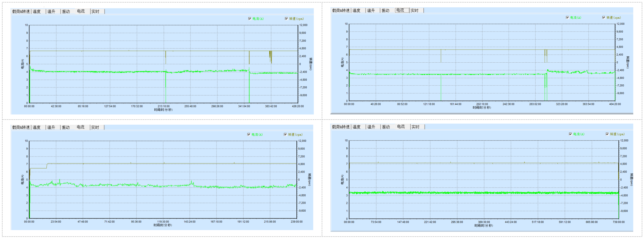
Task: Toggle 电流(A) checkbox in top-right chart
Action: (567, 18)
